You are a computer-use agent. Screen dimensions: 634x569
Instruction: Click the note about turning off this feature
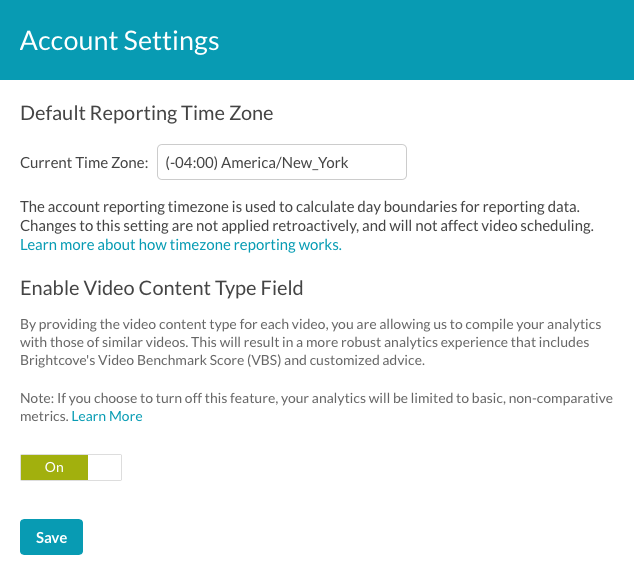point(316,407)
